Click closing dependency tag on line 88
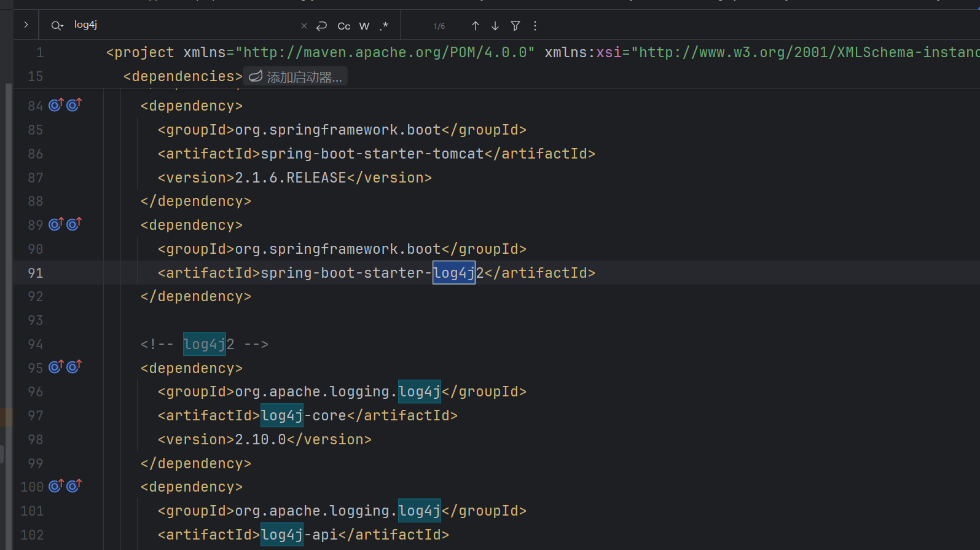The image size is (980, 550). (x=196, y=201)
